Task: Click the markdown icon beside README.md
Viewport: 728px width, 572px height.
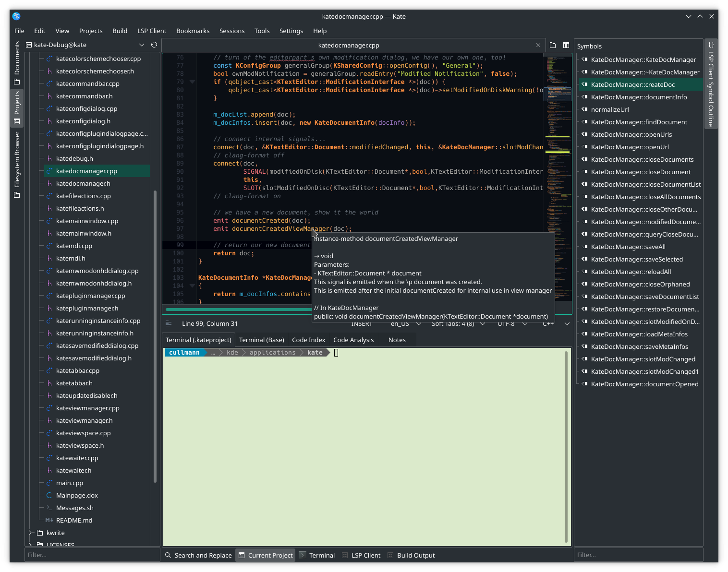Action: tap(49, 520)
